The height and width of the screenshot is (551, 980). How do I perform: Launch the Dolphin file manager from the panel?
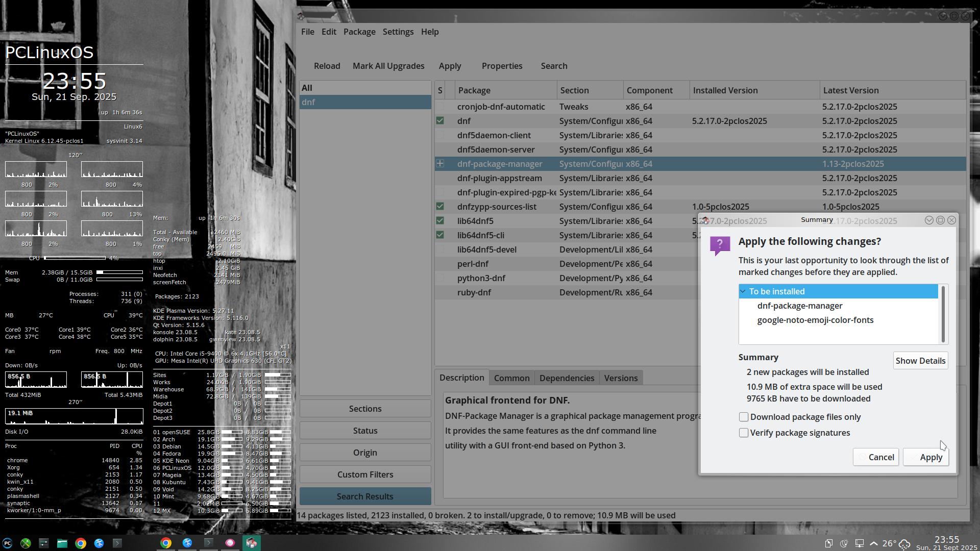(x=62, y=543)
